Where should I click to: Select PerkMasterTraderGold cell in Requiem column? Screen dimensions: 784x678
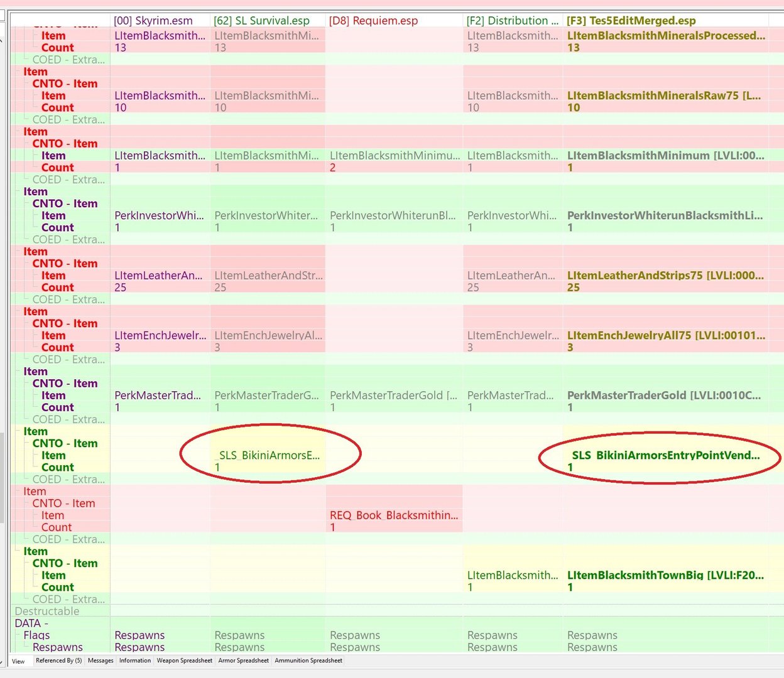pyautogui.click(x=395, y=395)
